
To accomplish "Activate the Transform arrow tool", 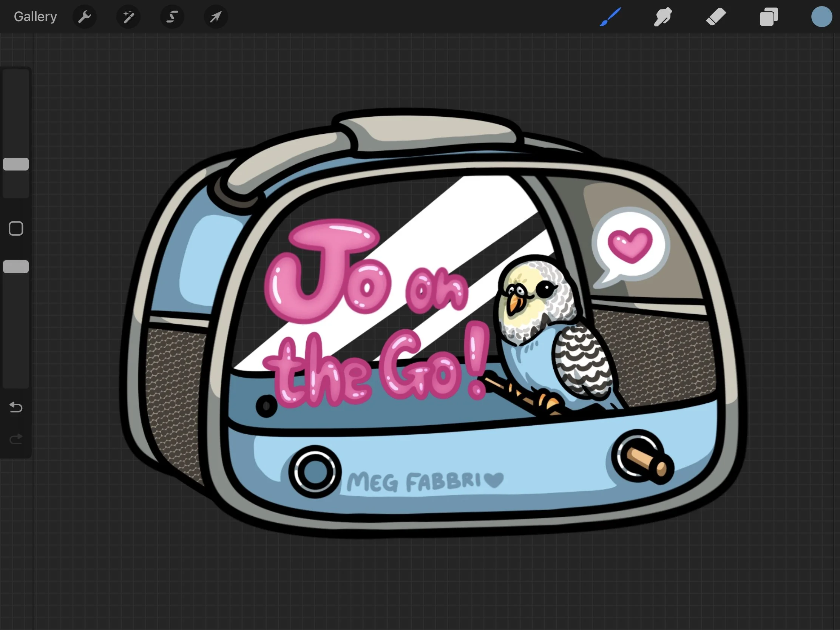I will click(216, 17).
